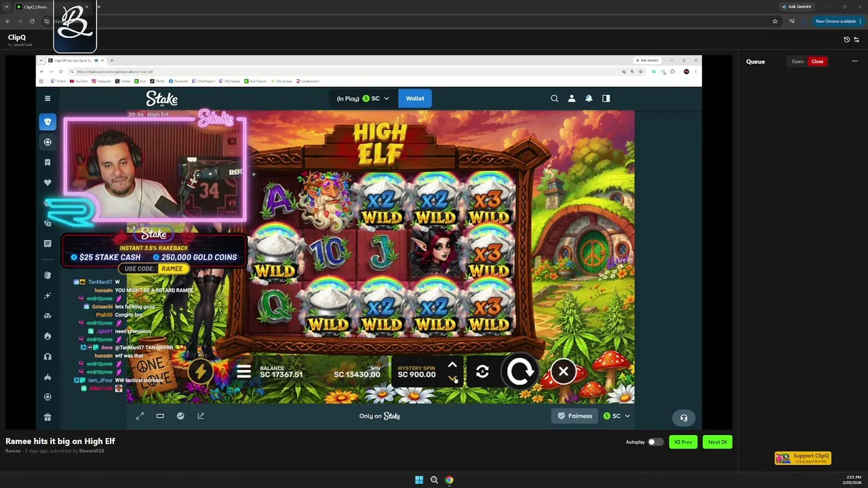
Task: Click the clip title "Ramee hits it big on High Elf"
Action: pos(60,441)
